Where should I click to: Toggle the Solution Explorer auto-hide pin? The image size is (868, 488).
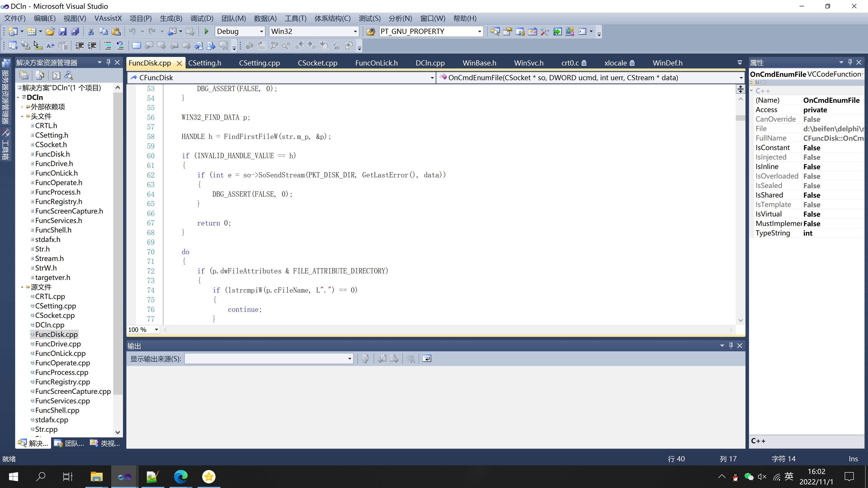108,62
